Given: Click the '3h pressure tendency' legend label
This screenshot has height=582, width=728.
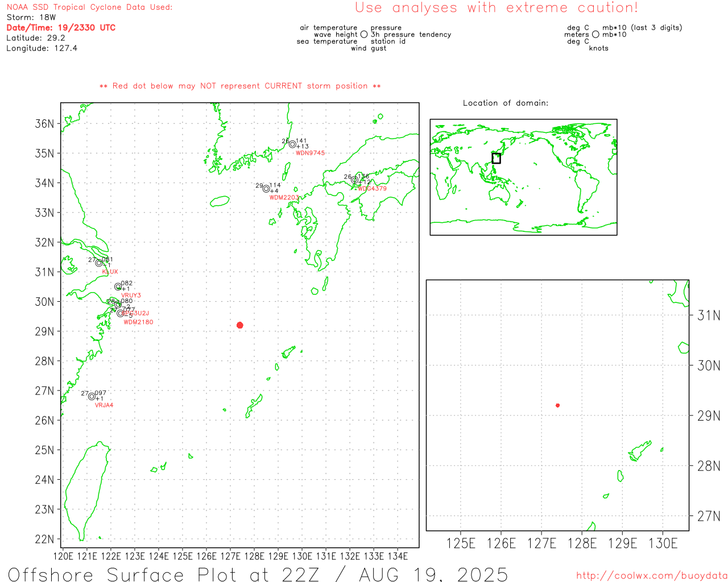Looking at the screenshot, I should [411, 35].
